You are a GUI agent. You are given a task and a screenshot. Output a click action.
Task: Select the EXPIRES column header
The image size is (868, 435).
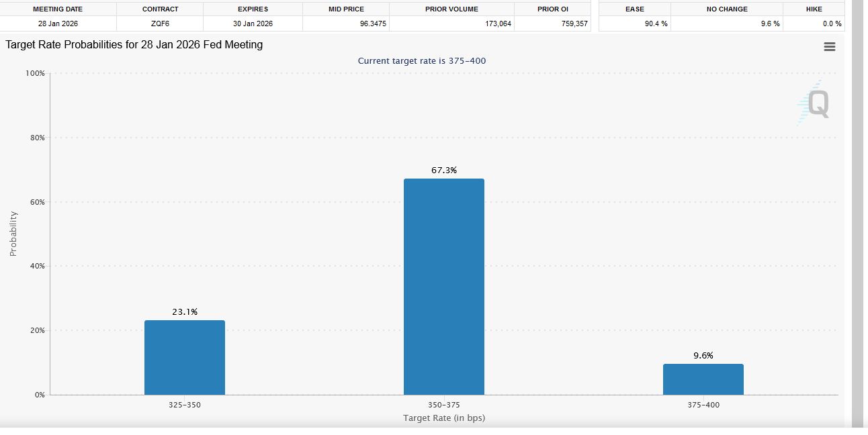click(253, 9)
